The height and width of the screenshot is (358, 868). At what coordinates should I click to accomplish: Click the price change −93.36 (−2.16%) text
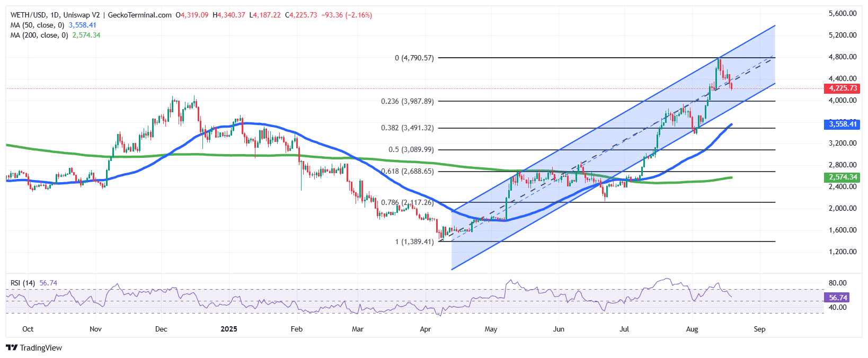click(x=347, y=15)
